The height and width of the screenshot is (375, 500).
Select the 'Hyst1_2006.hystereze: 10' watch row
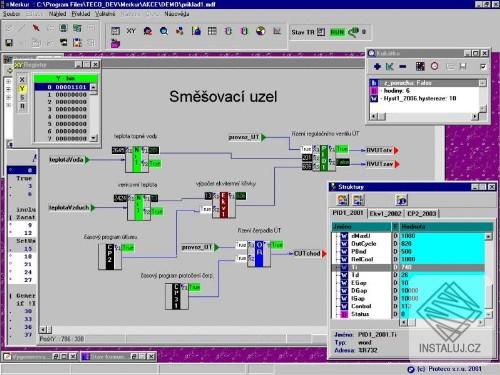424,99
